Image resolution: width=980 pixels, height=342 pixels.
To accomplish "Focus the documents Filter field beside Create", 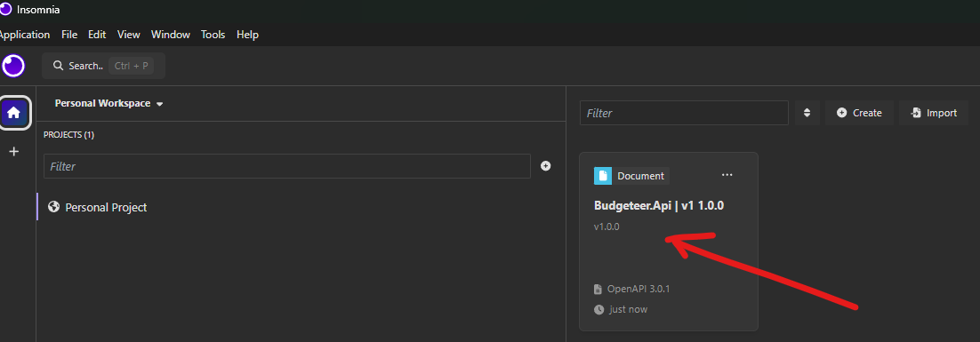I will coord(685,113).
